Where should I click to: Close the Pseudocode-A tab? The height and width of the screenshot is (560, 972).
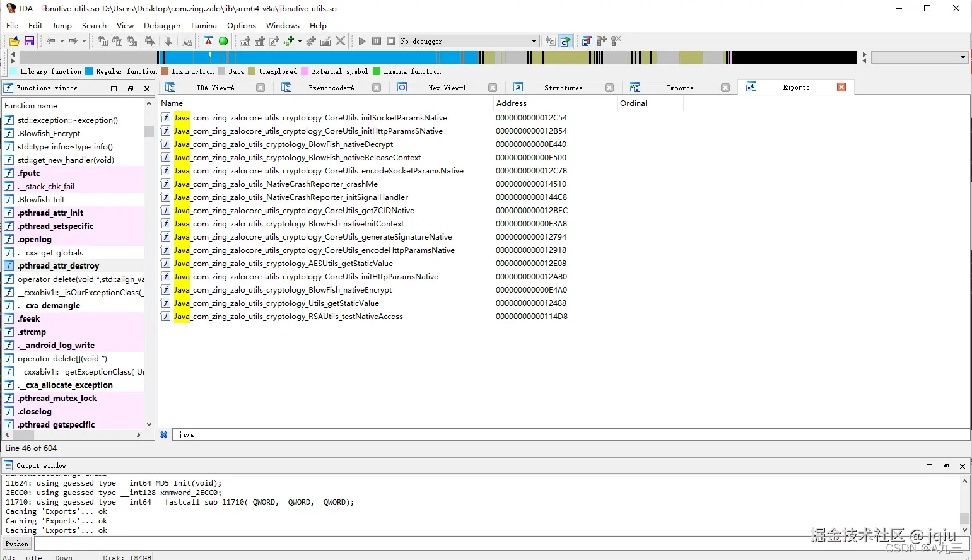[x=377, y=88]
